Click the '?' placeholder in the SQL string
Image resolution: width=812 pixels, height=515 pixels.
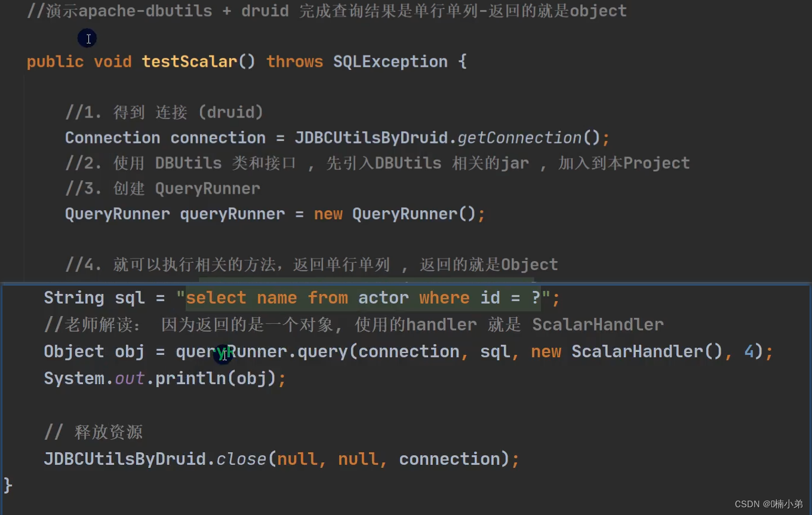coord(536,298)
